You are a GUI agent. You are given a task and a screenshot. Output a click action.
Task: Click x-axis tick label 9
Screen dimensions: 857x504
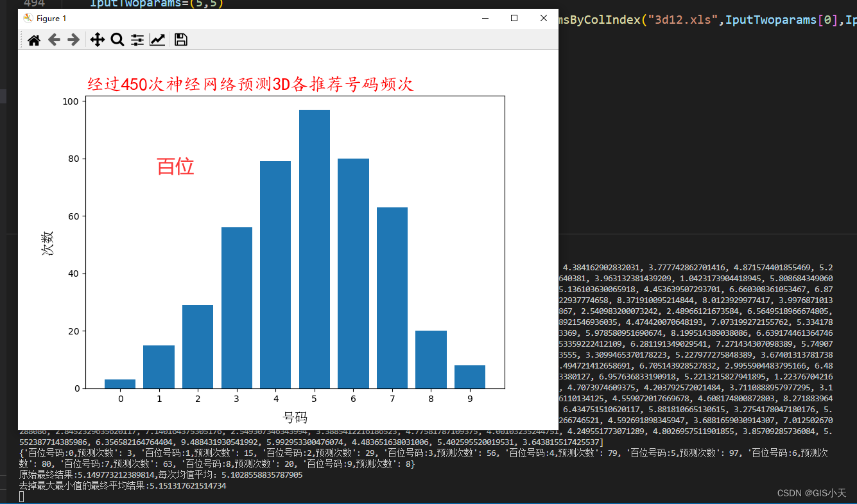(x=470, y=399)
